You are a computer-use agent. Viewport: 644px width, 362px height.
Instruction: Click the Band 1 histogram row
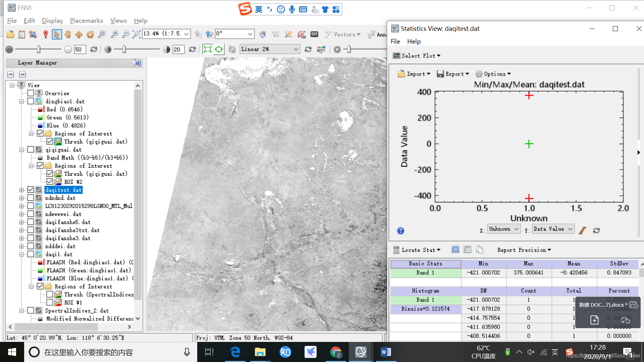[425, 299]
